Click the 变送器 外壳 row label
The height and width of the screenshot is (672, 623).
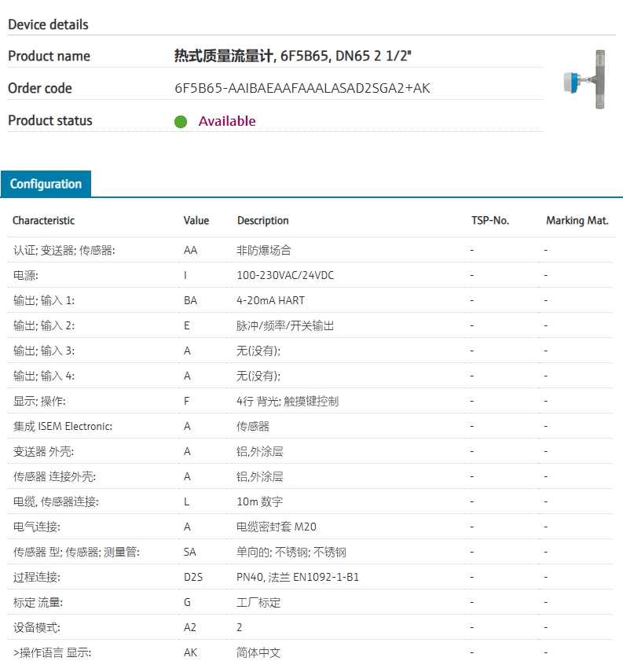(x=43, y=452)
